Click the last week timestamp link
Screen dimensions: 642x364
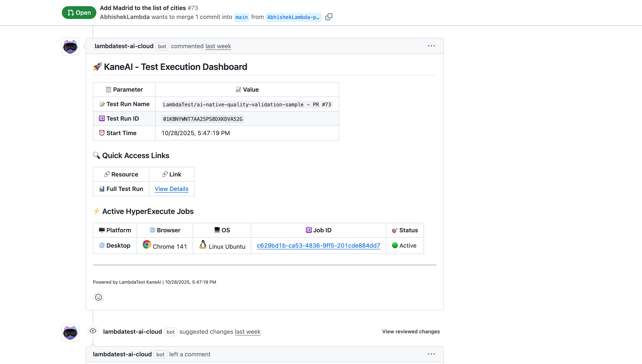coord(218,46)
